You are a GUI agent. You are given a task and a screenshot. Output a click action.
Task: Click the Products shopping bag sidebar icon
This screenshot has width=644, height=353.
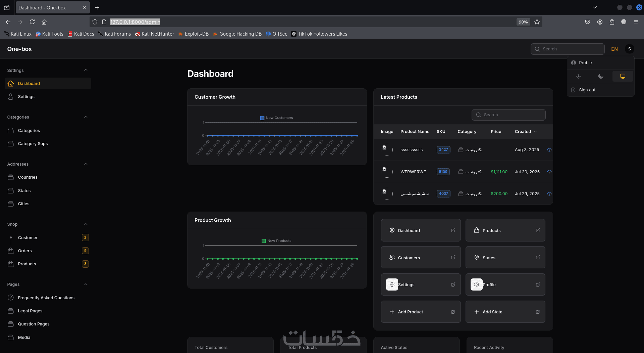pos(11,264)
